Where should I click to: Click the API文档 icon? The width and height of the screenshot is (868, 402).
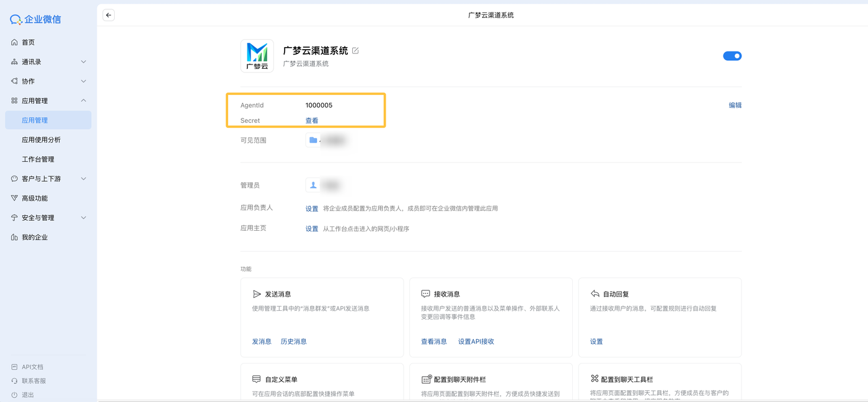pyautogui.click(x=14, y=367)
